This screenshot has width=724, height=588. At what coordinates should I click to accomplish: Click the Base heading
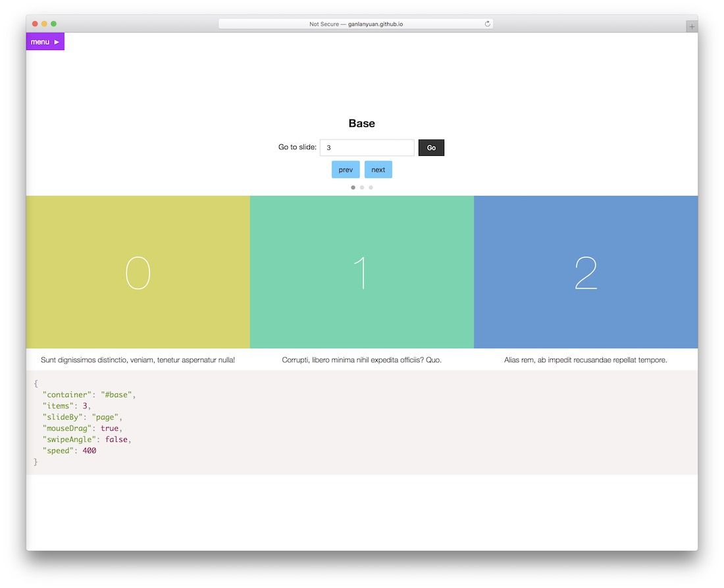pos(362,123)
